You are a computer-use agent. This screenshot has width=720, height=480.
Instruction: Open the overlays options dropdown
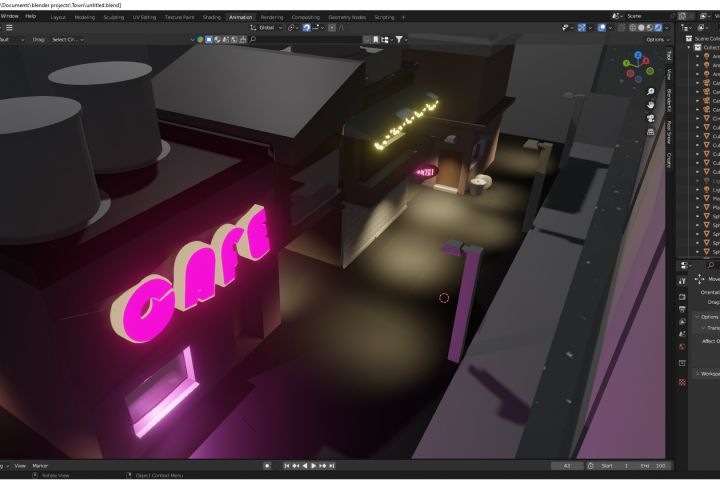pos(609,28)
